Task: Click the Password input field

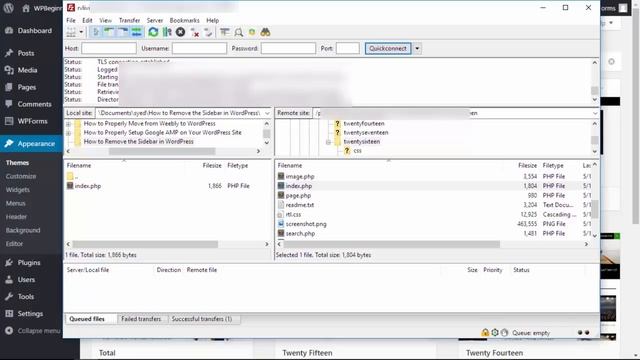Action: click(x=288, y=48)
